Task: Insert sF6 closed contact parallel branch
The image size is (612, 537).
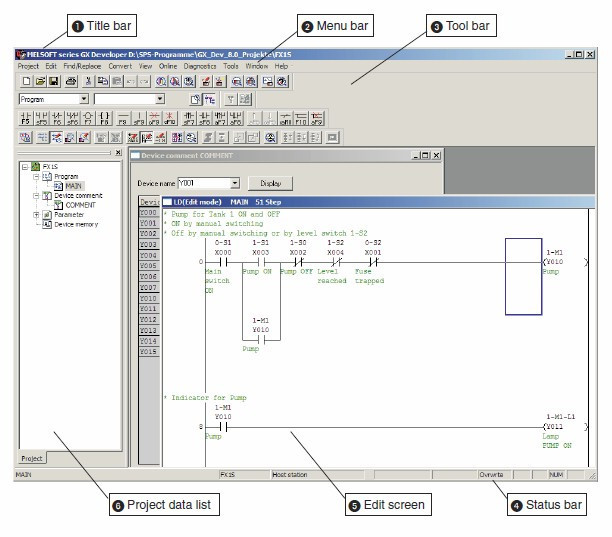Action: point(73,118)
